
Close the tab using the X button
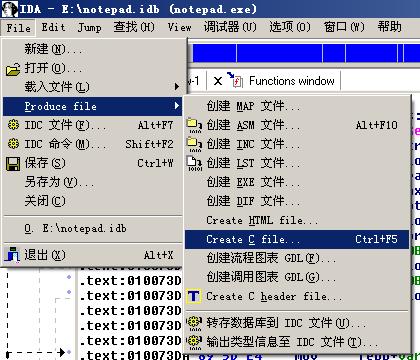tap(218, 81)
